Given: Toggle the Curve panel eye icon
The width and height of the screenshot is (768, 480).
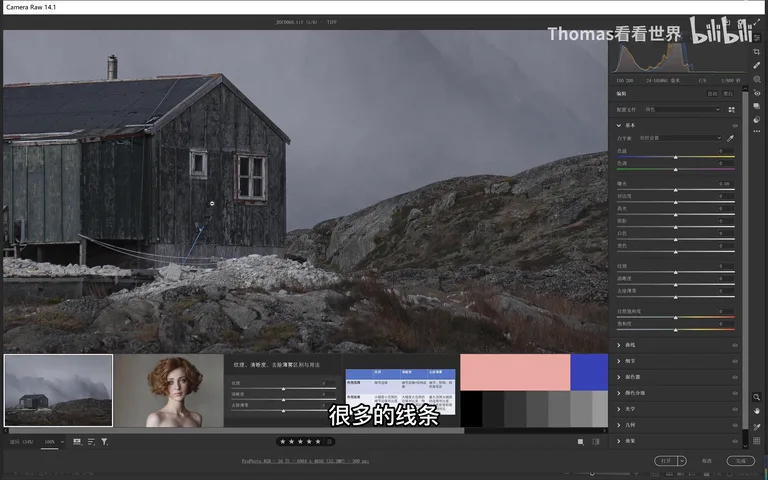Looking at the screenshot, I should 735,345.
